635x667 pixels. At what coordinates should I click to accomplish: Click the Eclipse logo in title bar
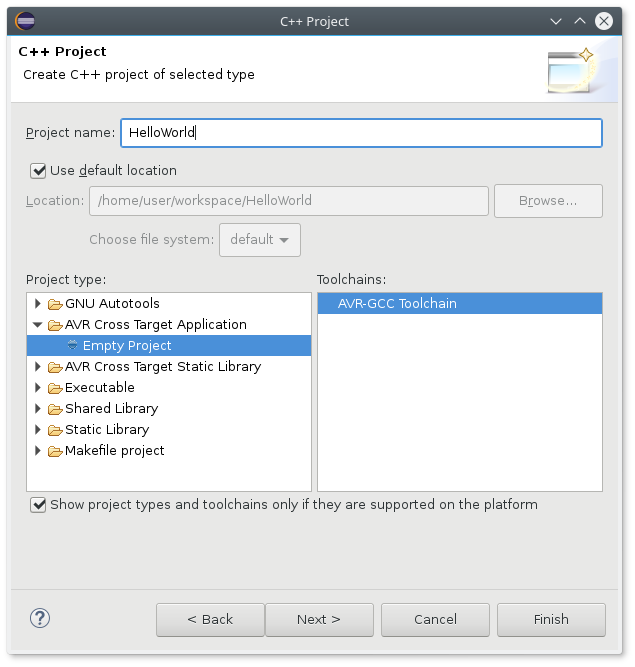[x=25, y=21]
